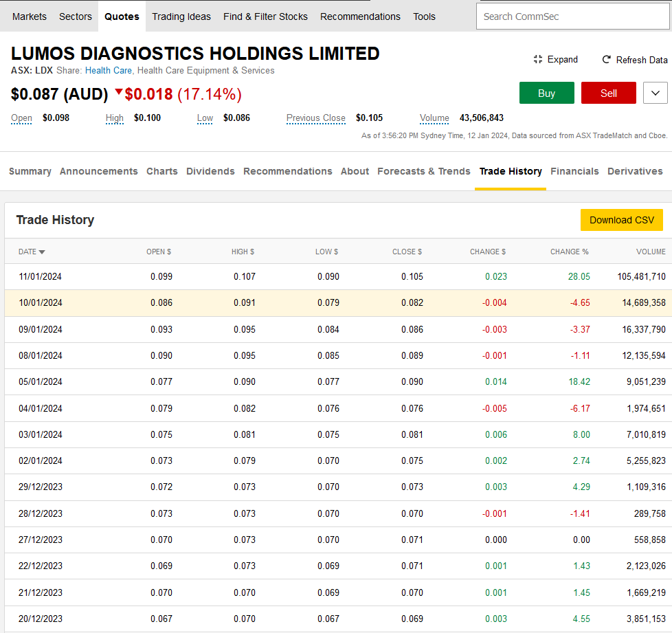Open the Markets menu

coord(29,16)
